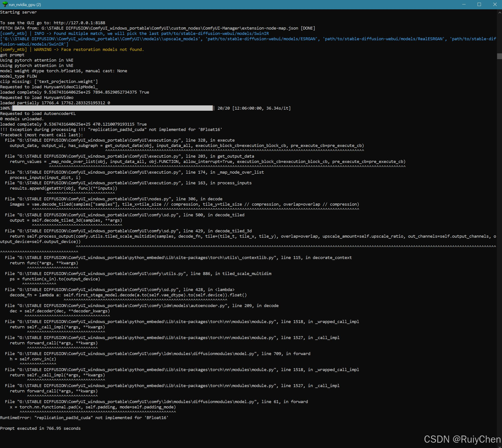Click the "Starting server" line at top
The width and height of the screenshot is (502, 448).
[x=18, y=12]
